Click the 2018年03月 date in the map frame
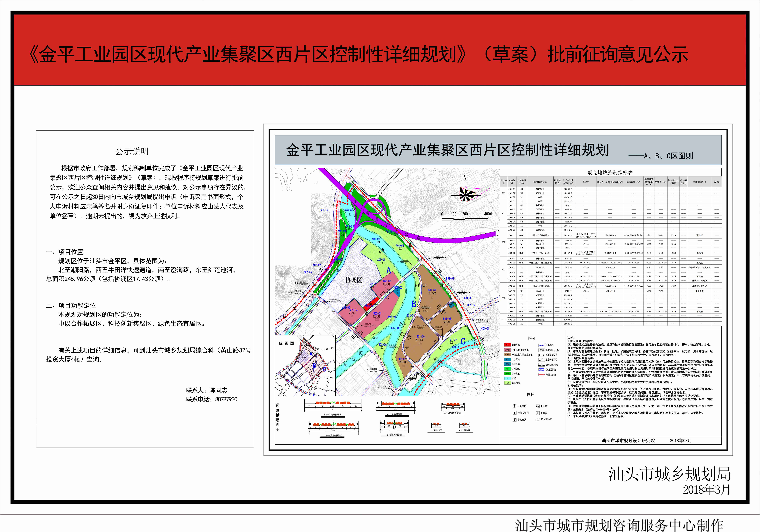Viewport: 760px width, 532px height. (x=681, y=441)
